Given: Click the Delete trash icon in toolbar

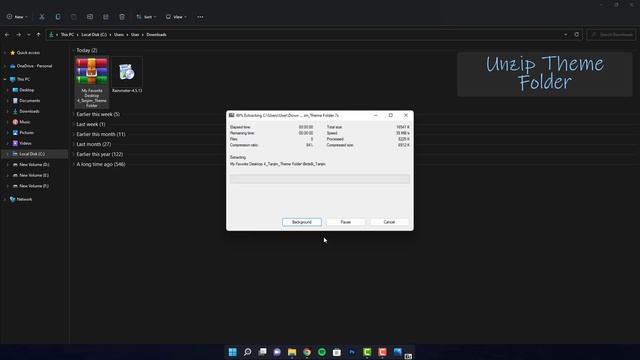Looking at the screenshot, I should [122, 17].
